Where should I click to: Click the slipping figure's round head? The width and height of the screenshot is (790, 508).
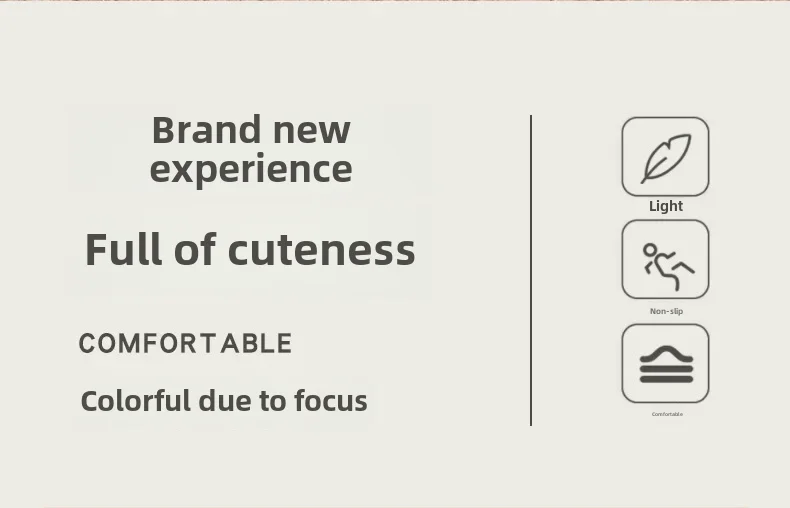coord(650,249)
